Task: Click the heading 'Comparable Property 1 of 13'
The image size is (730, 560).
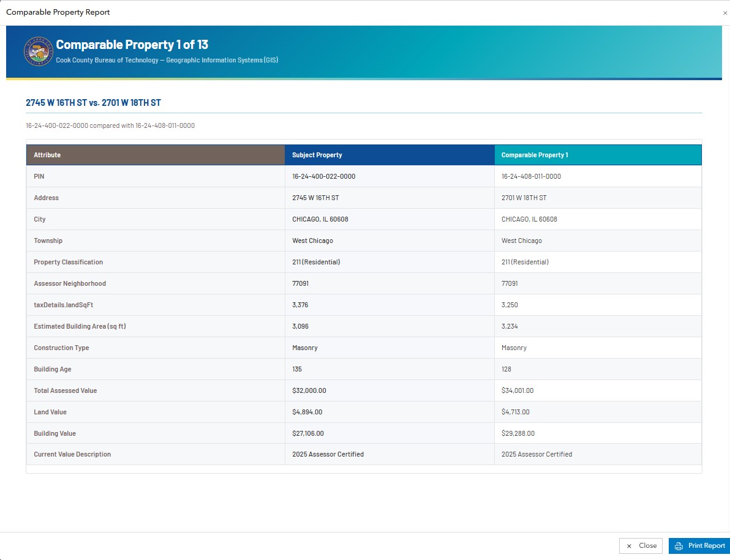Action: pyautogui.click(x=132, y=45)
